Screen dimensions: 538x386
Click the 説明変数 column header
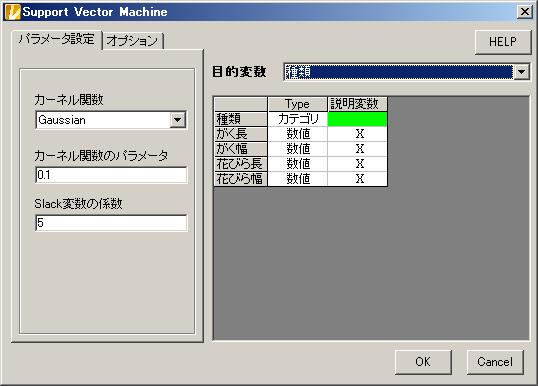(357, 104)
